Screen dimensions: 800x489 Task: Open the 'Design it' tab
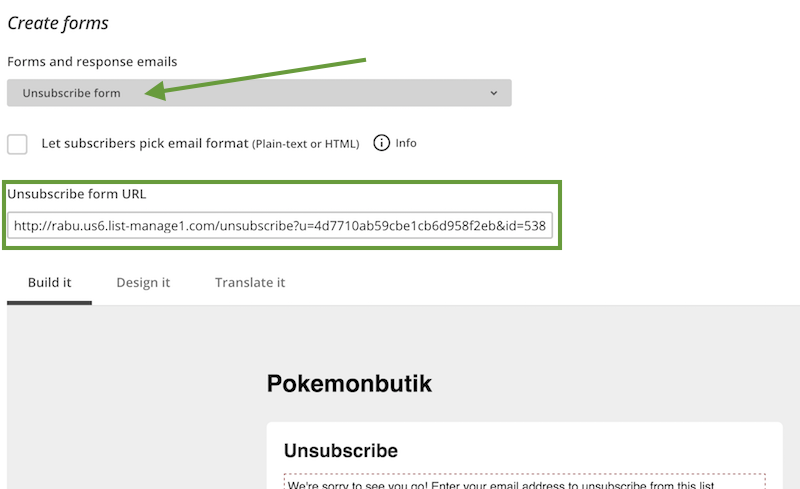click(143, 282)
